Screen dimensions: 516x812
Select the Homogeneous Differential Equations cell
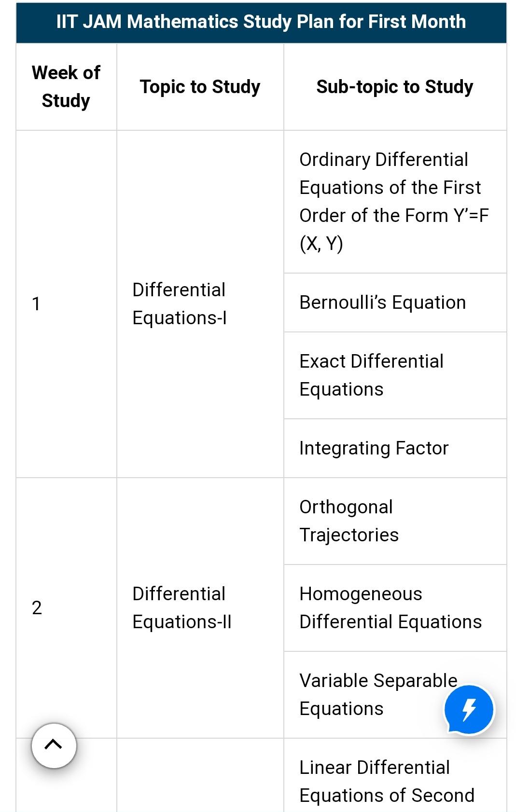pyautogui.click(x=390, y=608)
